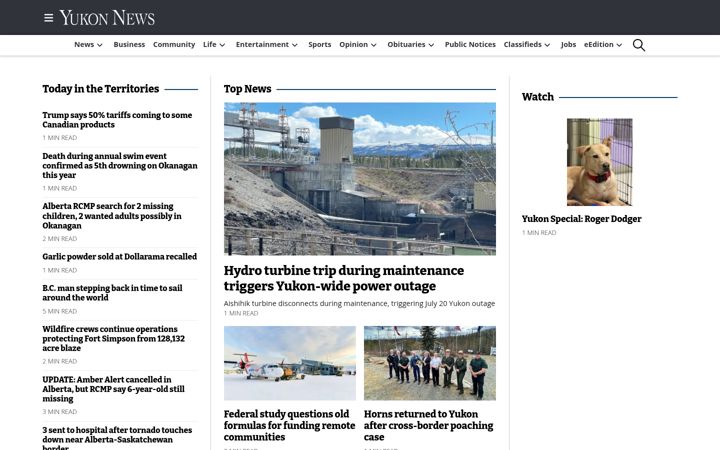Open the Life menu label
Screen dimensions: 720x450
[209, 45]
